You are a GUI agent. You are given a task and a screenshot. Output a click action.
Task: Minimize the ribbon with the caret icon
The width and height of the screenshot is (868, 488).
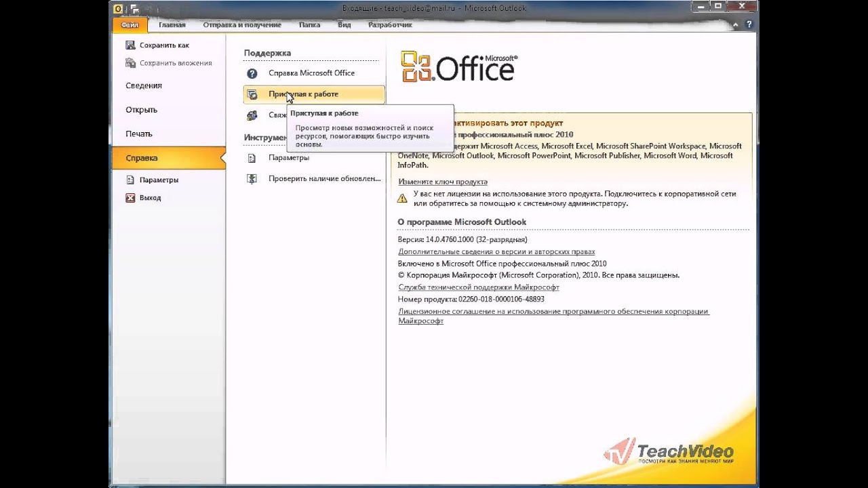tap(736, 25)
